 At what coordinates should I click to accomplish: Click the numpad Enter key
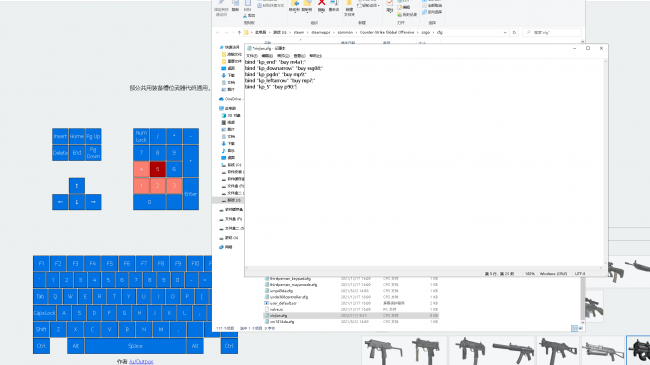(x=191, y=194)
